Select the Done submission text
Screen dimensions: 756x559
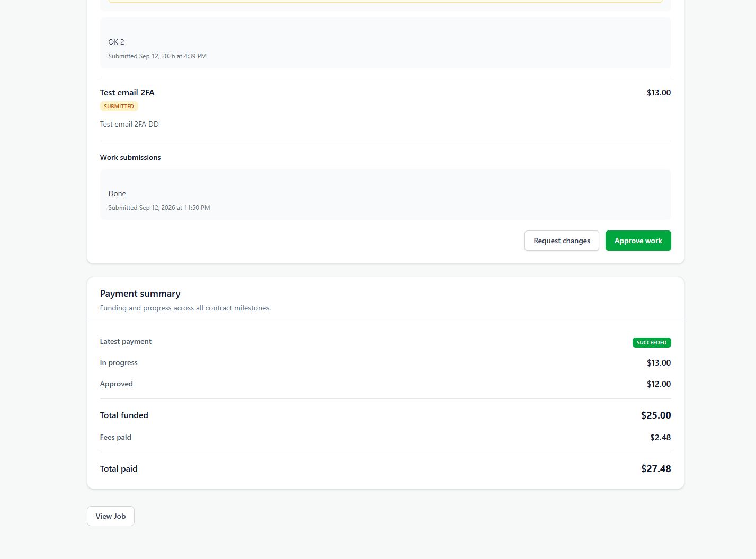[117, 193]
